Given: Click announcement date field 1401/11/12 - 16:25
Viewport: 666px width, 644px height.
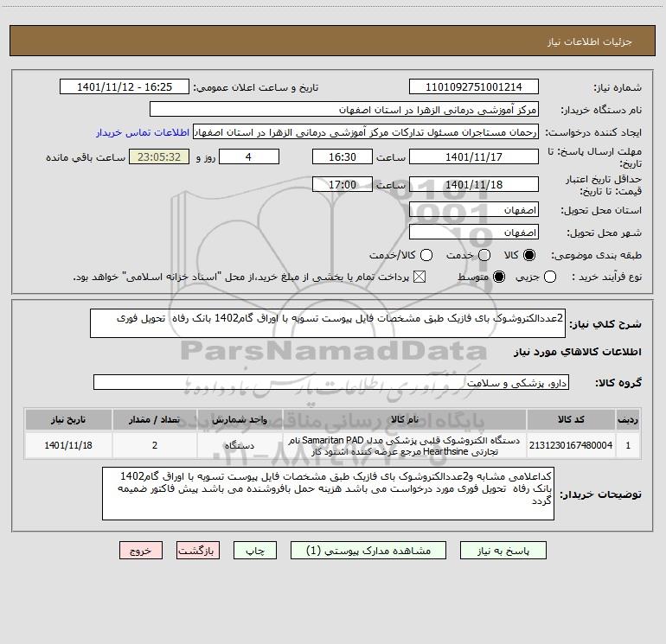Looking at the screenshot, I should 125,86.
